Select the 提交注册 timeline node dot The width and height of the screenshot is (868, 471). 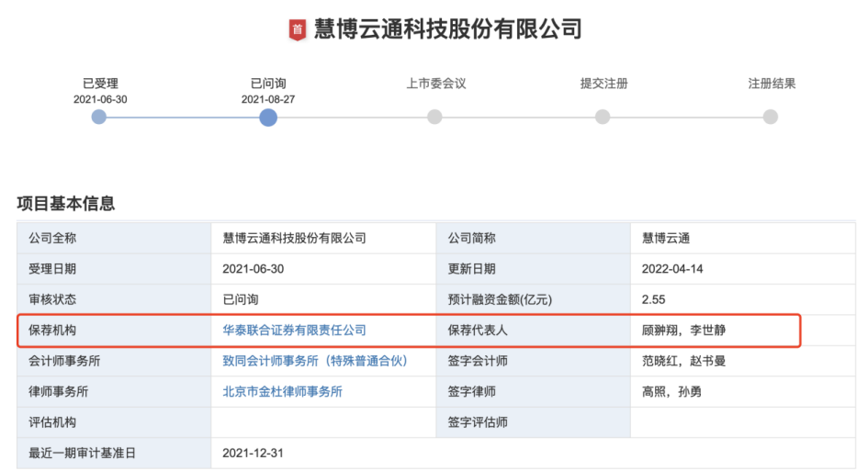pyautogui.click(x=603, y=117)
